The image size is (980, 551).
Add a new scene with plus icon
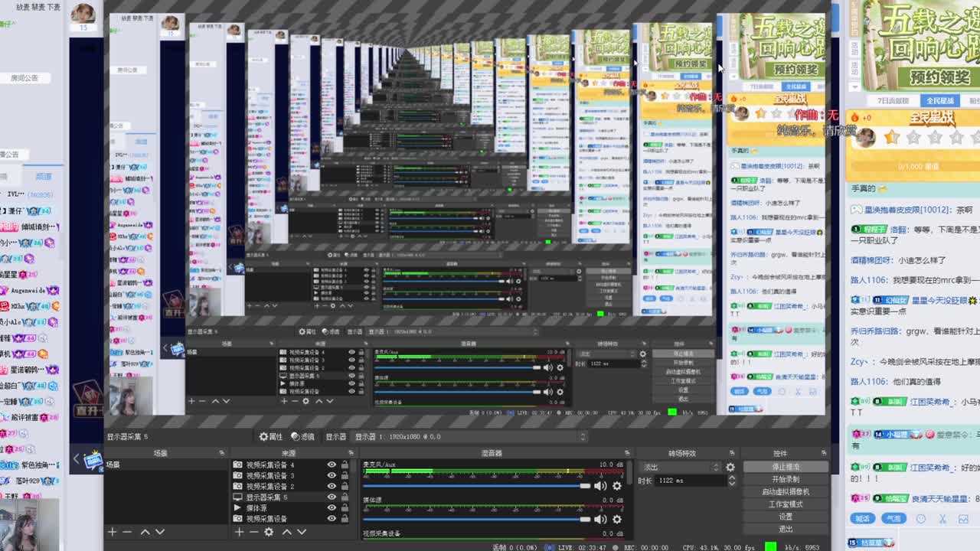pos(113,532)
